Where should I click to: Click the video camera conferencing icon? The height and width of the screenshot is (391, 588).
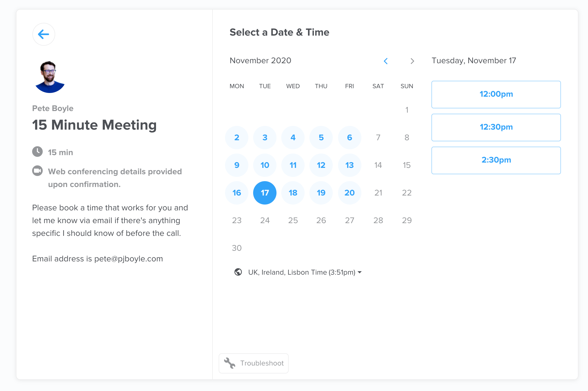(37, 171)
